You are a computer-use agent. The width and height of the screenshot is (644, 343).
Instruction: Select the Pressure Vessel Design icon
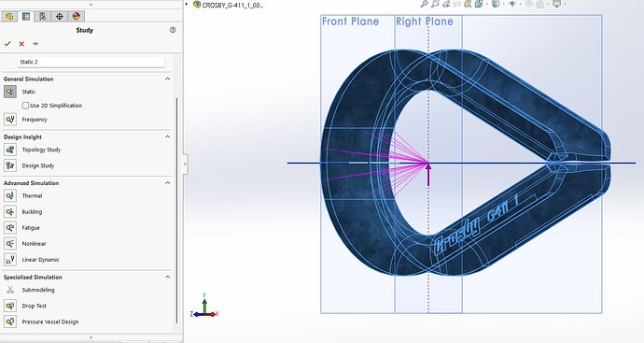point(10,322)
